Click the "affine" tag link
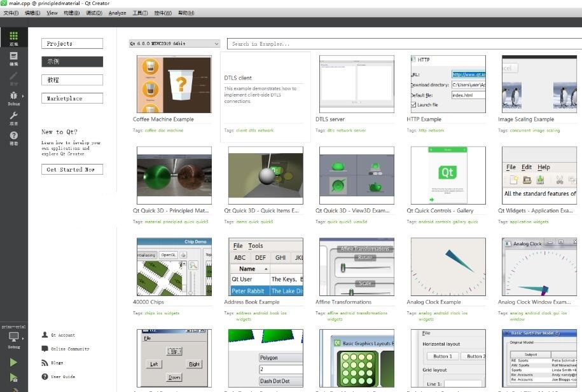This screenshot has height=392, width=582. (x=333, y=313)
